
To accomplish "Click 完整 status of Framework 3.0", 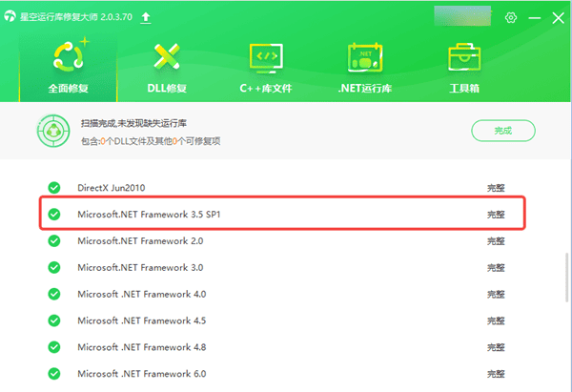I will pos(496,268).
